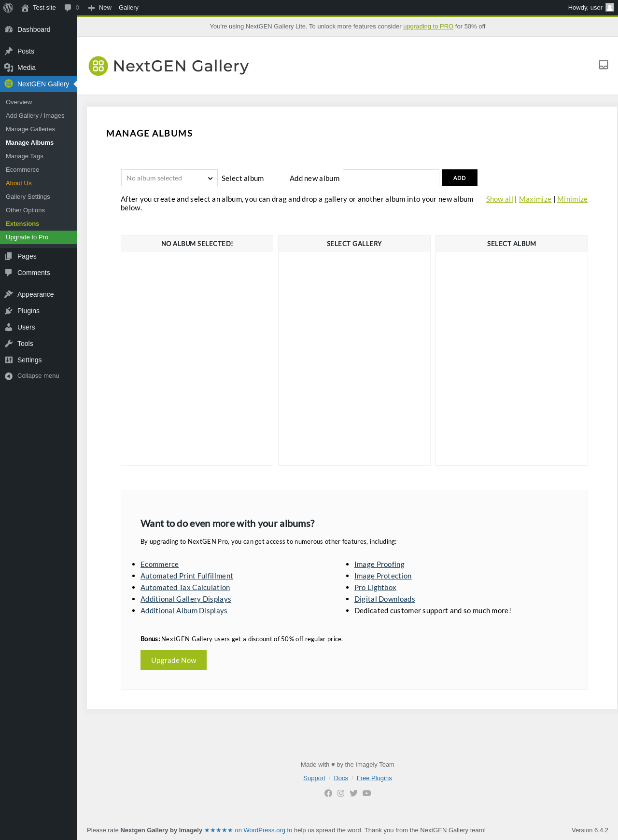Screen dimensions: 618x840
Task: Open the Support footer link
Action: [x=314, y=778]
